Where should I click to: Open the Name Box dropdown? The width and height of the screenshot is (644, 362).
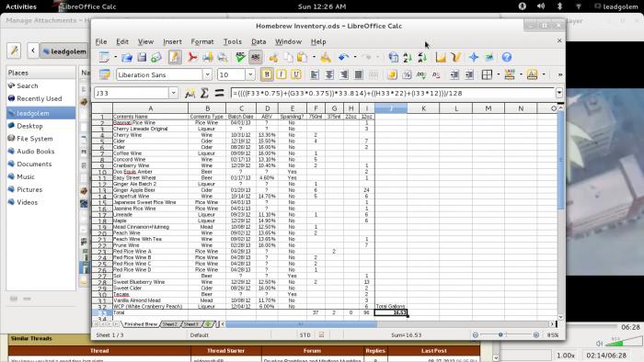coord(173,93)
